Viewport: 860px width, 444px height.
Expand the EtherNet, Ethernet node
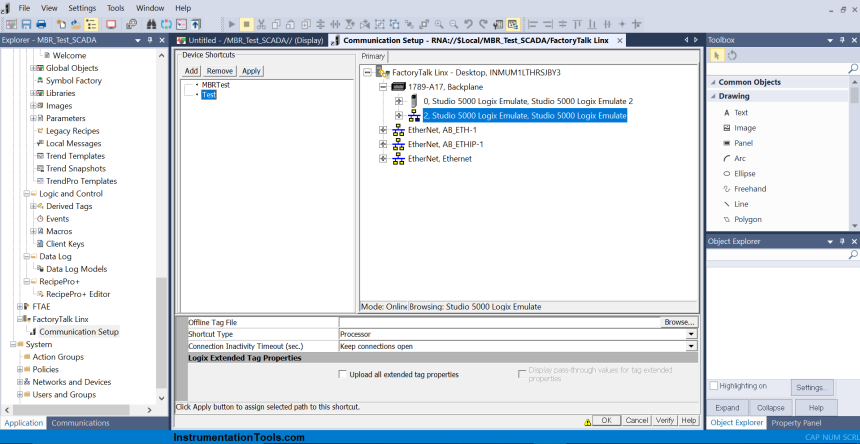click(x=383, y=158)
